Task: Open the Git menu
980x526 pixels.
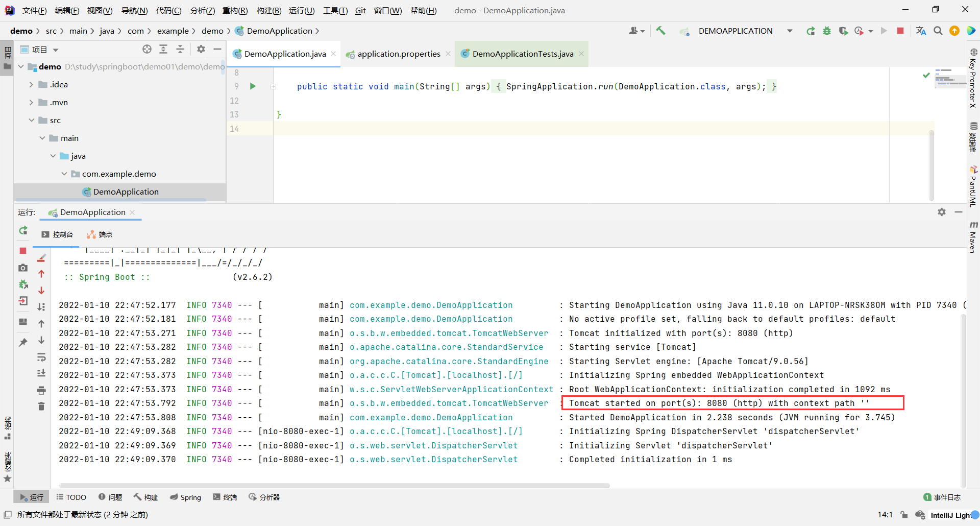Action: [x=360, y=10]
